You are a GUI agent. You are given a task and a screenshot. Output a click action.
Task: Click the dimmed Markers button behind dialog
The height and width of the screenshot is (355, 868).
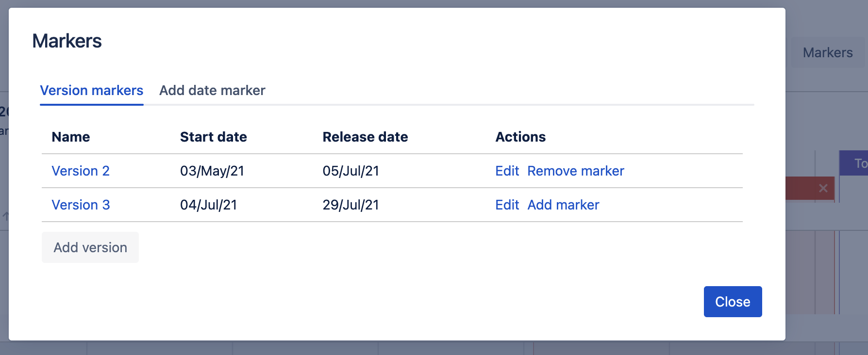[827, 53]
